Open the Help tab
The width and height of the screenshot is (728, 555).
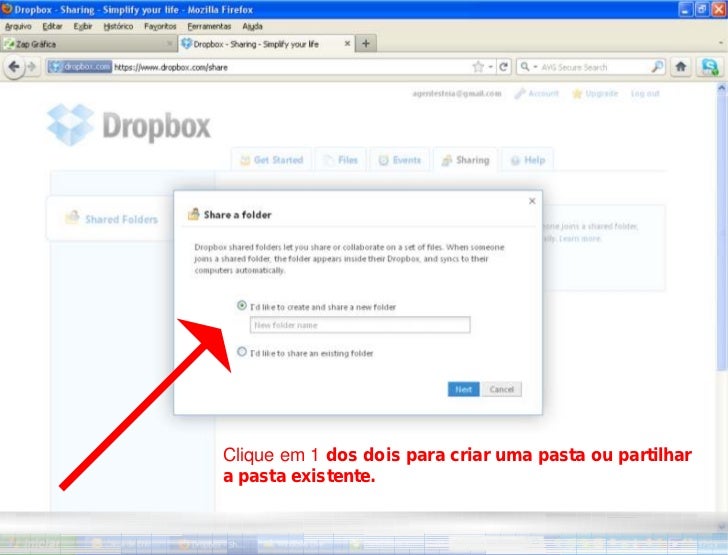(527, 160)
